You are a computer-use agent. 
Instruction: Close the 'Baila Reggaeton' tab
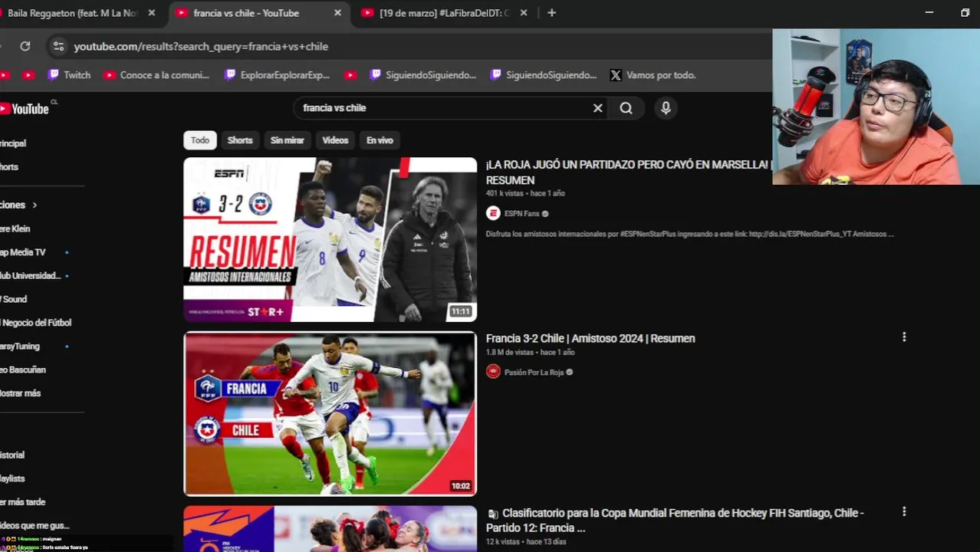(152, 13)
